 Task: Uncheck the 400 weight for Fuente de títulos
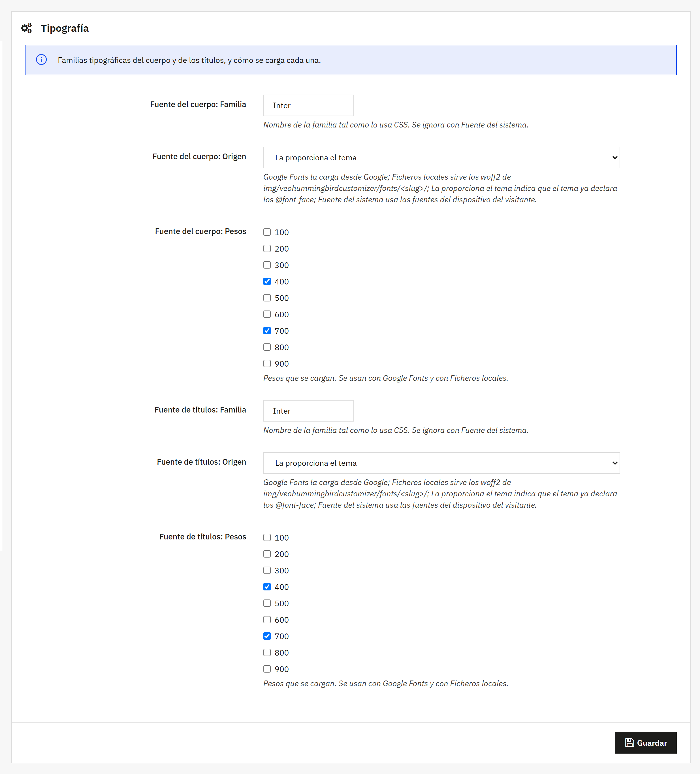[267, 587]
